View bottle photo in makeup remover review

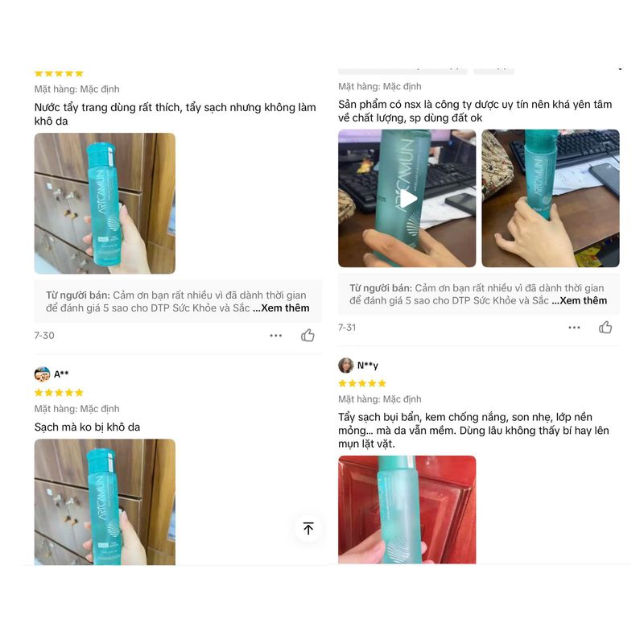pos(105,204)
